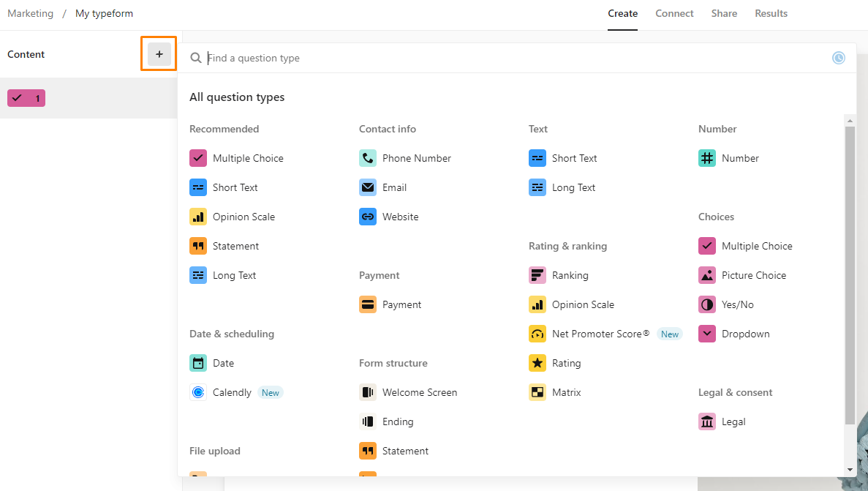Choose Short Text icon under Recommended
Viewport: 868px width, 491px height.
[x=198, y=187]
